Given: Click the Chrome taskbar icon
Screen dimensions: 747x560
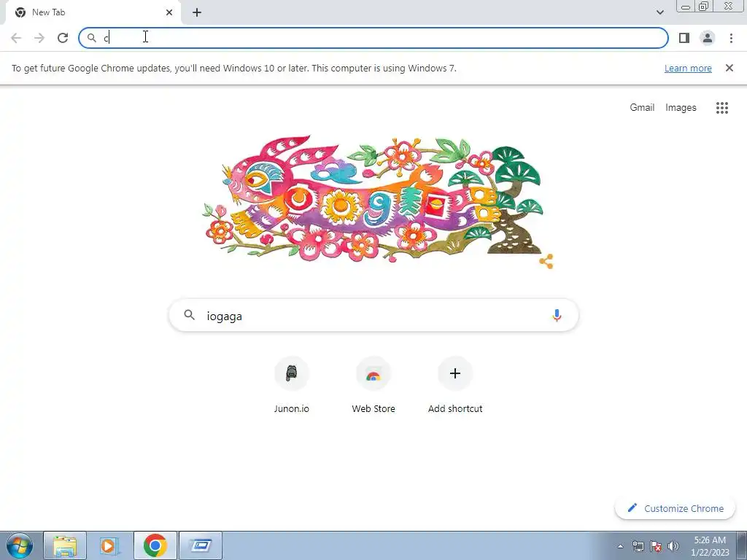Looking at the screenshot, I should [x=155, y=545].
